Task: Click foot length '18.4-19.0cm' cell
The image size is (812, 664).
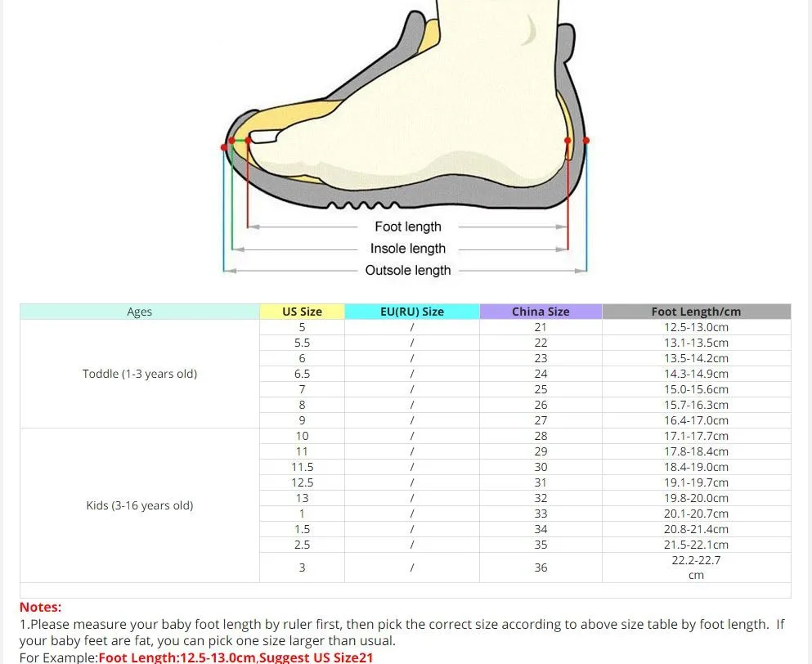Action: (696, 467)
